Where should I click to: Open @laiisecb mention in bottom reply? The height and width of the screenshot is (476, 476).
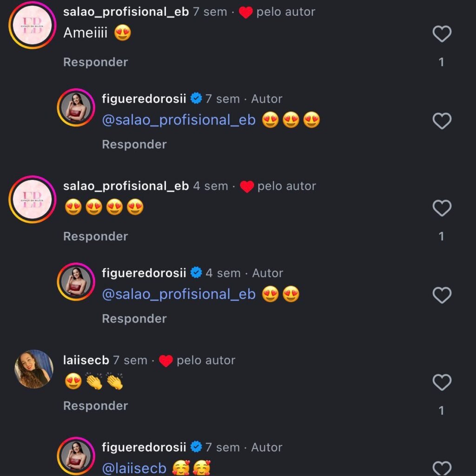(134, 468)
